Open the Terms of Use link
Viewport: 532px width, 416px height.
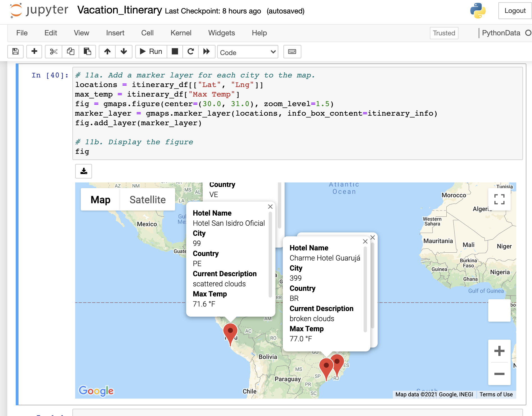click(x=496, y=394)
